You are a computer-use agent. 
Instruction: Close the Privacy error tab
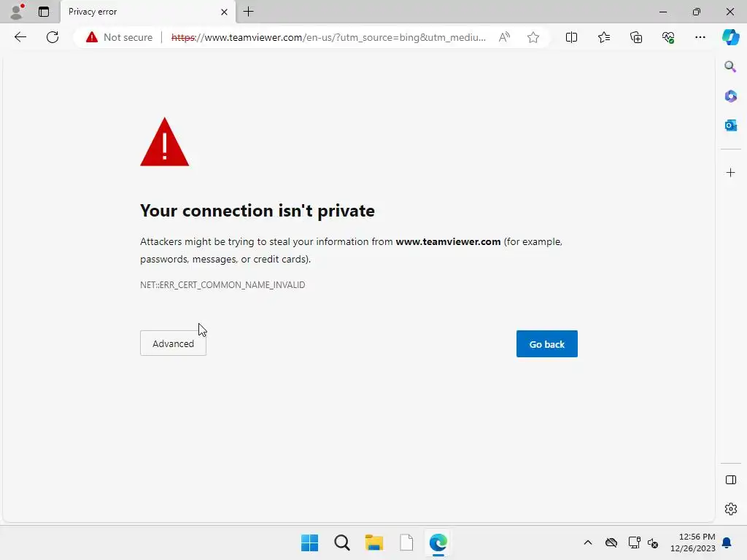[224, 12]
